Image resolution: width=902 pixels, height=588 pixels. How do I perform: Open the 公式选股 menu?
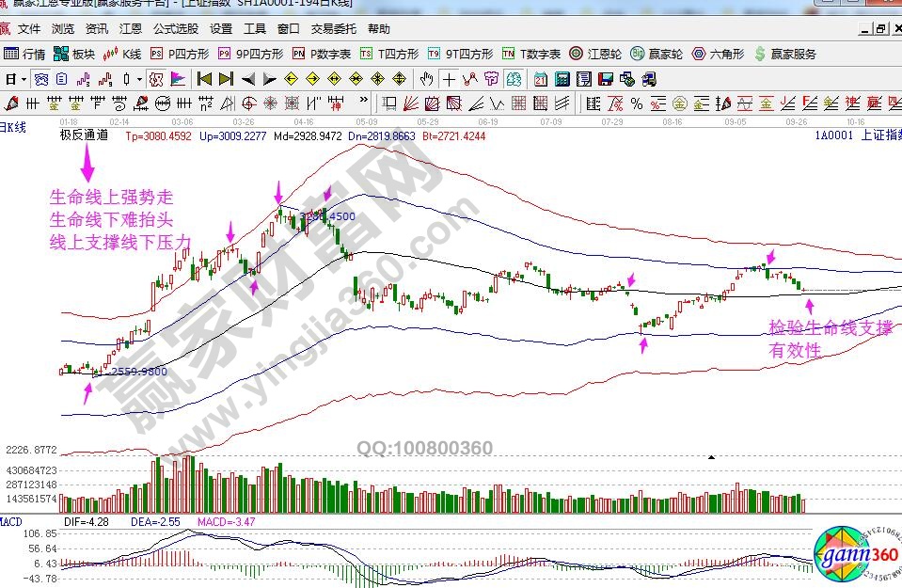(176, 29)
